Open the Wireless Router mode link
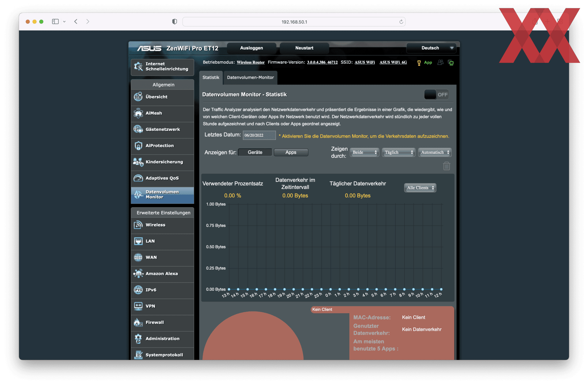This screenshot has width=588, height=385. (251, 63)
